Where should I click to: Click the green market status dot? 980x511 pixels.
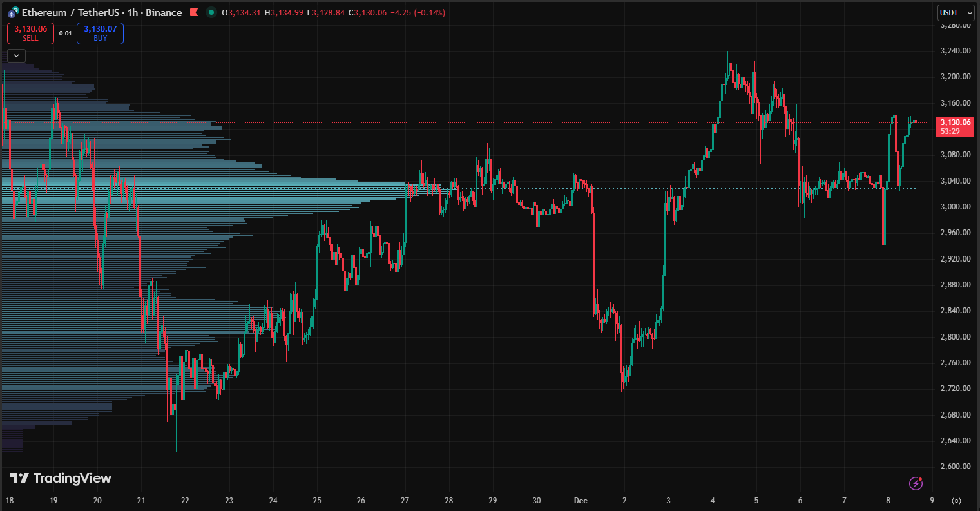tap(210, 13)
